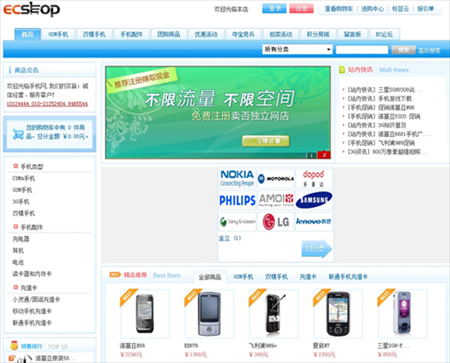Click the blue arrow all-brands button
450x363 pixels.
(317, 249)
